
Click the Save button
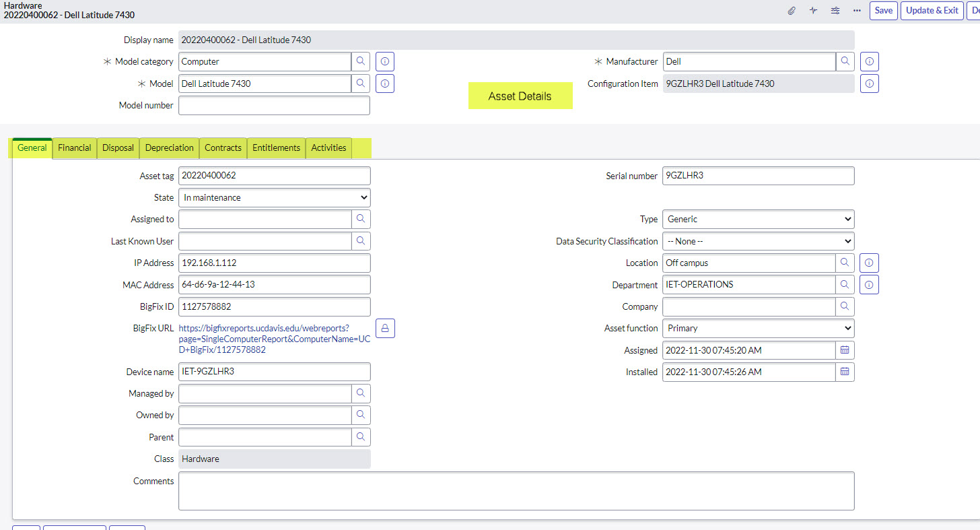pyautogui.click(x=884, y=11)
